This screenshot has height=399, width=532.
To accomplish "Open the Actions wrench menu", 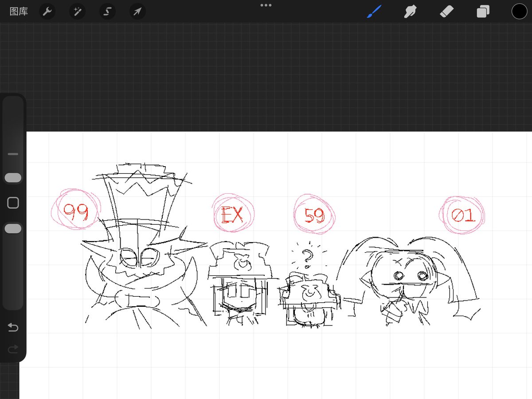I will point(47,12).
